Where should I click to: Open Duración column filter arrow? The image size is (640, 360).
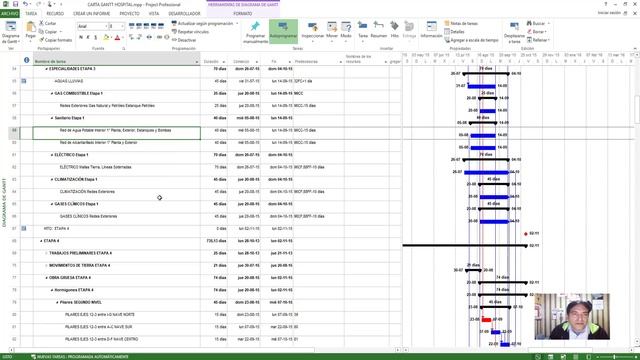coord(223,62)
